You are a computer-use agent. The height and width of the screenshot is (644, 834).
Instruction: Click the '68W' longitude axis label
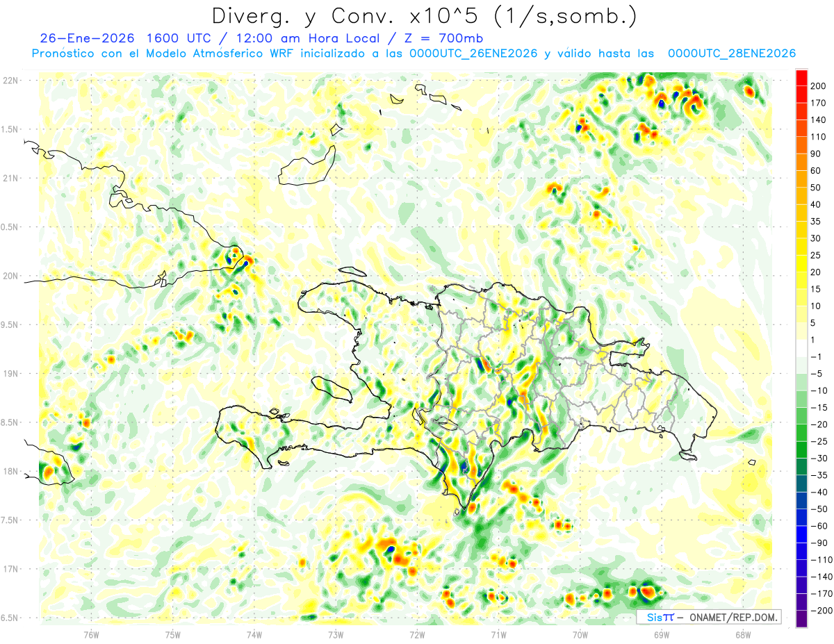[x=743, y=635]
